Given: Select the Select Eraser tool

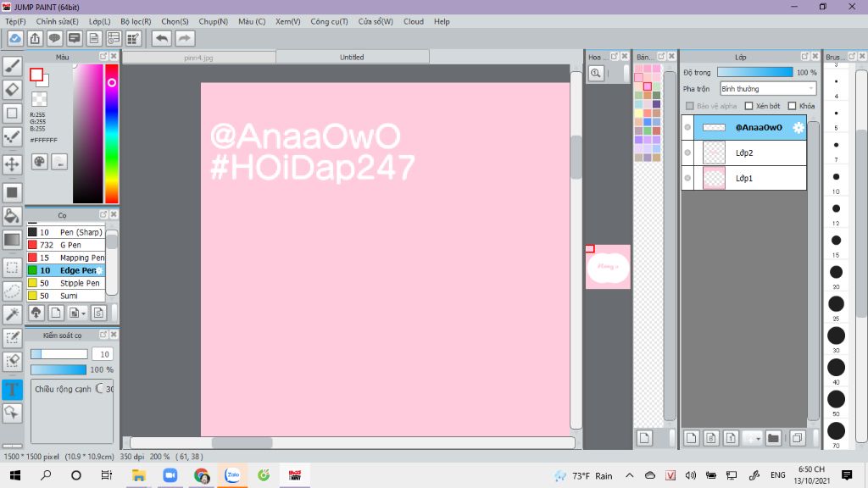Looking at the screenshot, I should 12,362.
